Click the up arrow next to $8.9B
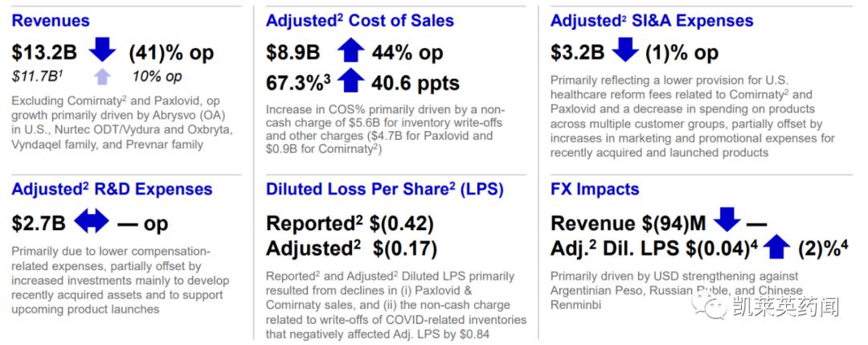 point(350,51)
